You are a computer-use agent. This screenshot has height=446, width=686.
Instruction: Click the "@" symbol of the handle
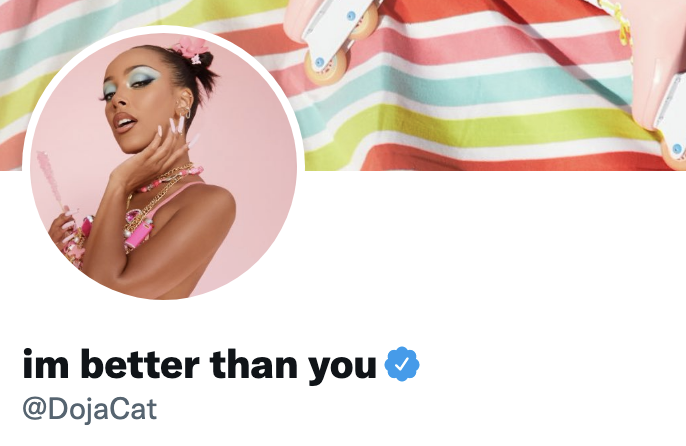click(x=34, y=410)
